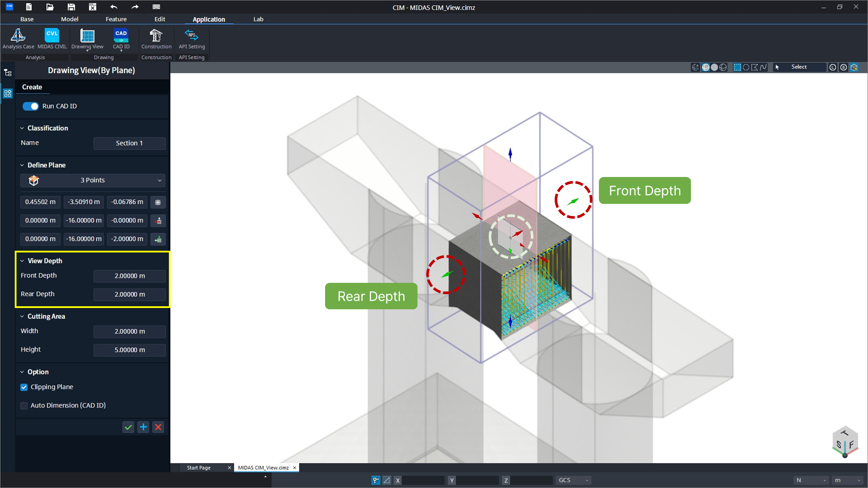Cancel with the red X button
Image resolution: width=868 pixels, height=488 pixels.
tap(158, 427)
